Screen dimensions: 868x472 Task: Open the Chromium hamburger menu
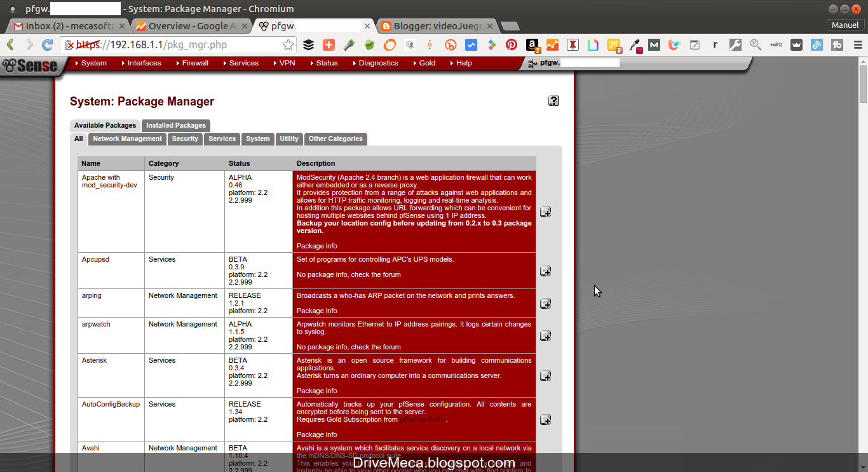pos(858,45)
